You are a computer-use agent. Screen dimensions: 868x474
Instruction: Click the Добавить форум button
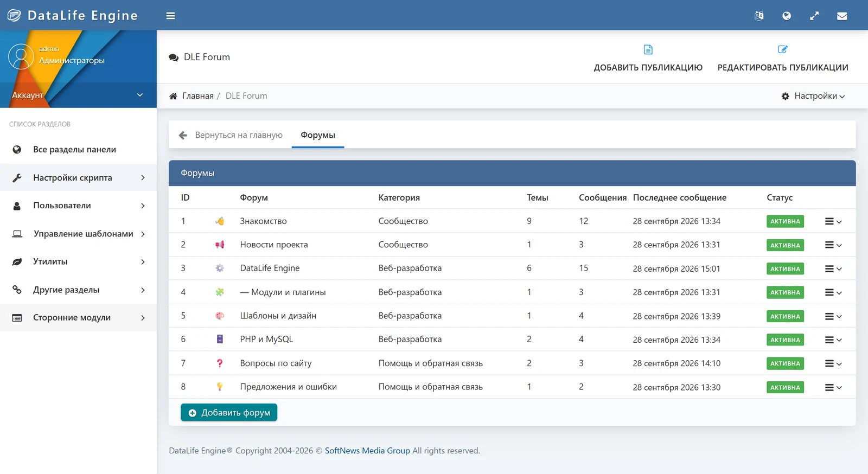pos(229,413)
